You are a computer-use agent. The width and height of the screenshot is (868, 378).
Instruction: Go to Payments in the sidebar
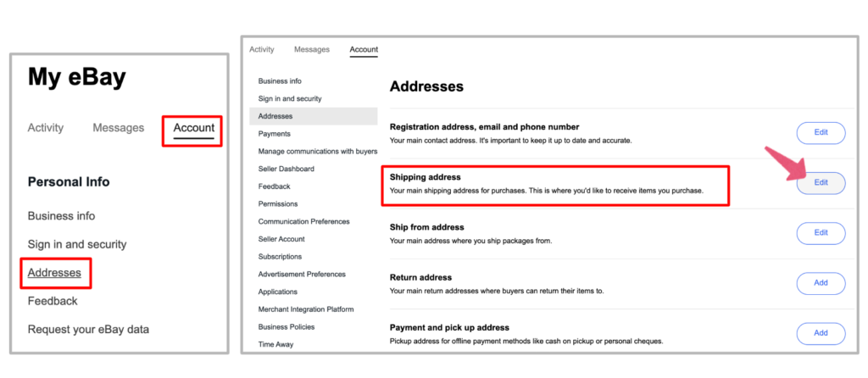tap(275, 134)
